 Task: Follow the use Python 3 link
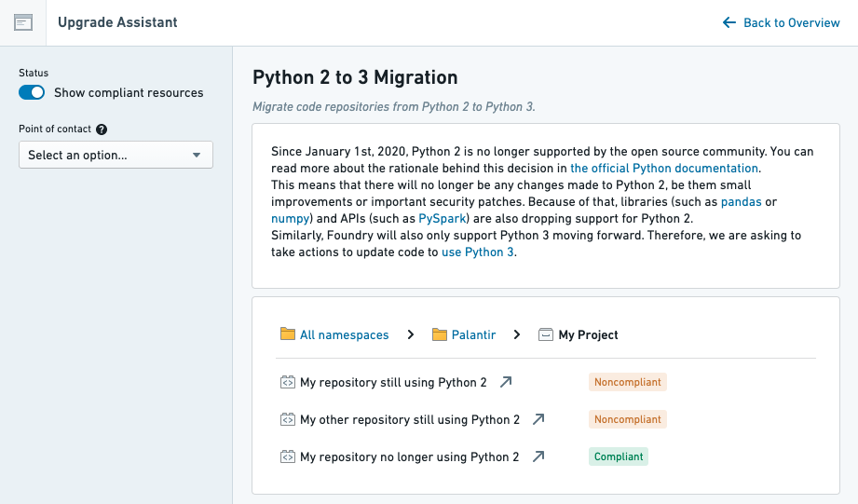[478, 252]
